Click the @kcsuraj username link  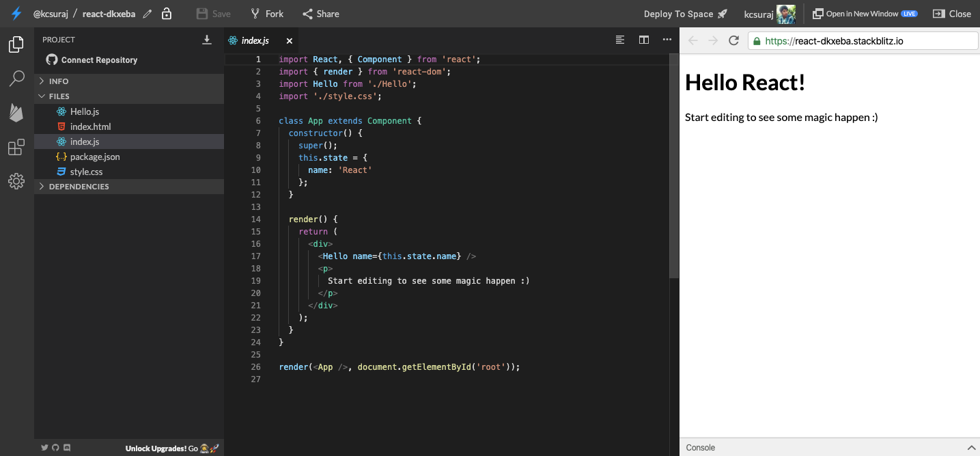click(51, 14)
